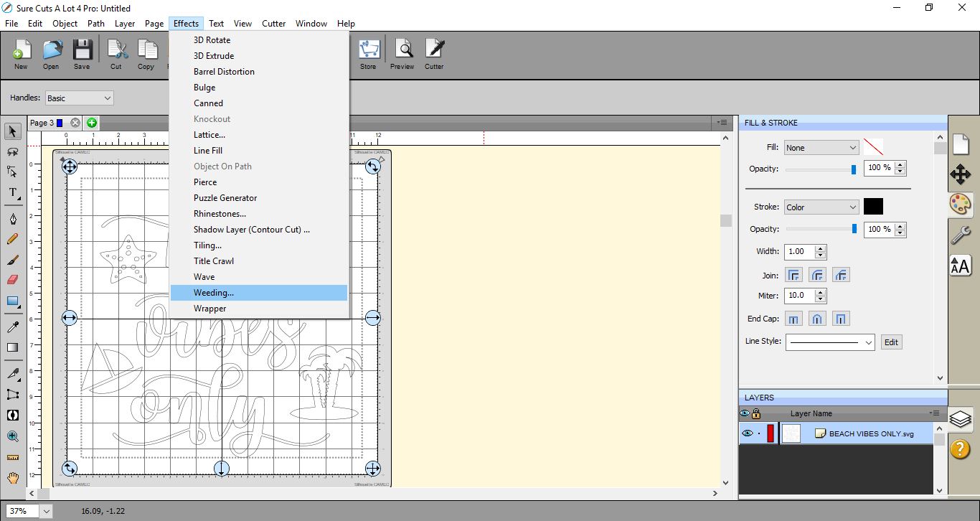Toggle all layers visibility eye header
Viewport: 980px width, 521px height.
tap(745, 413)
